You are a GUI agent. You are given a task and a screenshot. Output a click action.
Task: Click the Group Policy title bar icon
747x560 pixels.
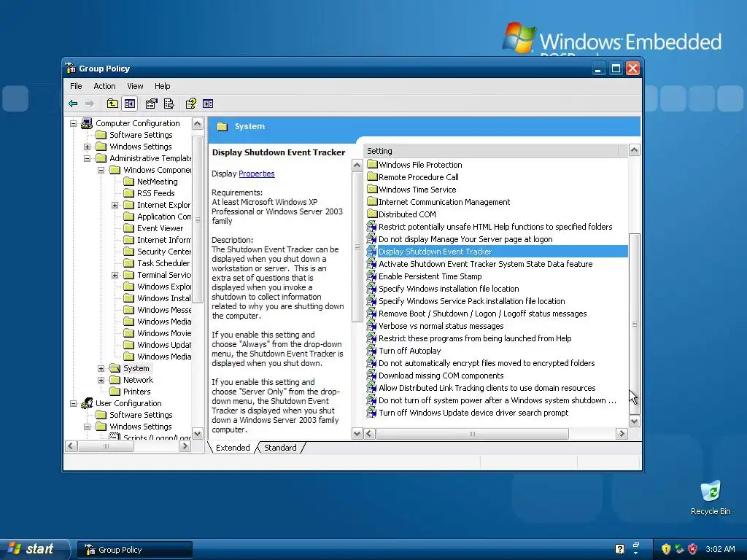point(71,68)
